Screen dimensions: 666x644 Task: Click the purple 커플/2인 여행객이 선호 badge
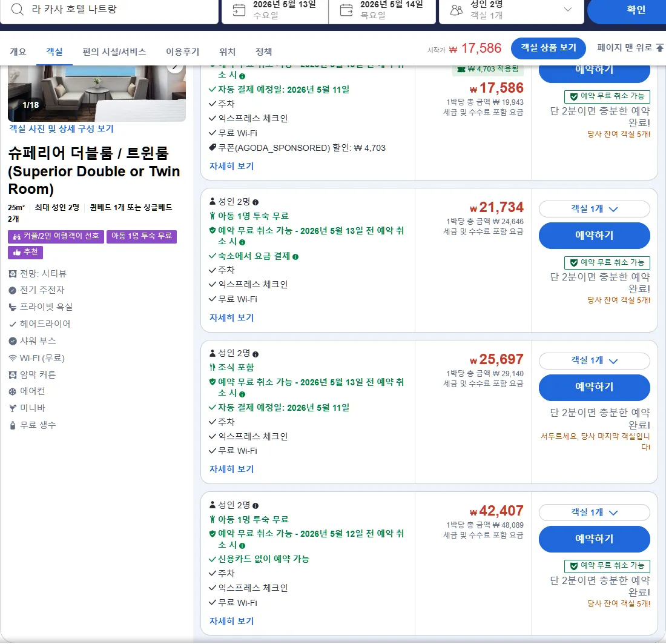pyautogui.click(x=56, y=236)
